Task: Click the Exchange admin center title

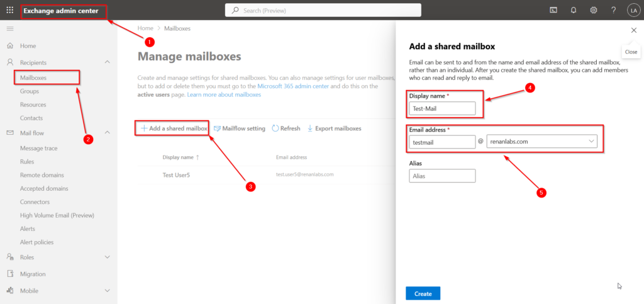Action: pos(61,11)
